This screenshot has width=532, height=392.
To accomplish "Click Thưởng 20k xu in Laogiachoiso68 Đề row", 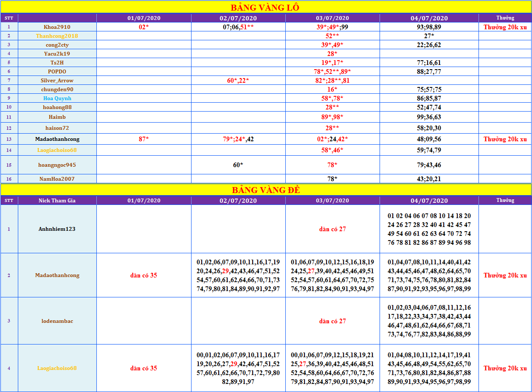I will point(505,368).
